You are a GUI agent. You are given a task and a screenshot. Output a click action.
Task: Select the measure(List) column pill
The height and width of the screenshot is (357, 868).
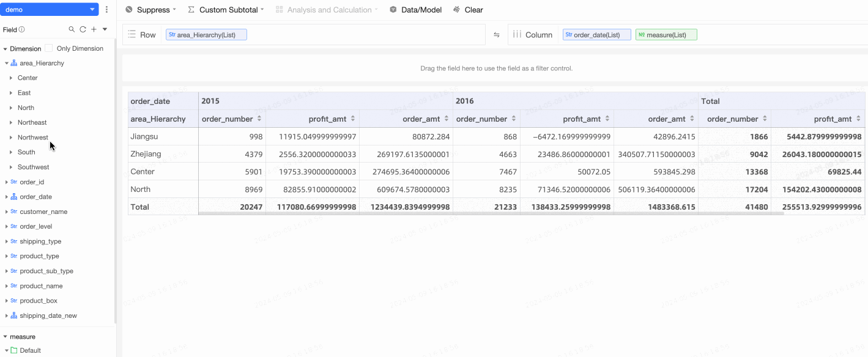click(x=666, y=35)
